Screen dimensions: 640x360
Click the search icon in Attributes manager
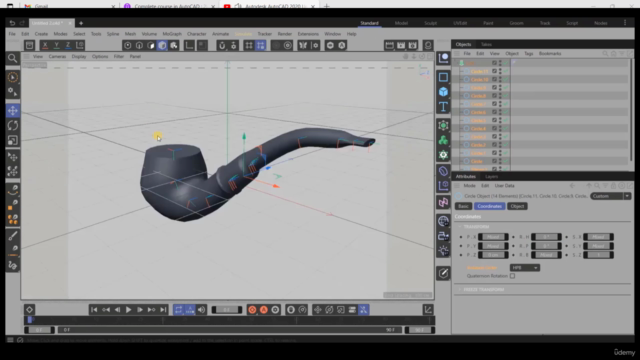597,186
